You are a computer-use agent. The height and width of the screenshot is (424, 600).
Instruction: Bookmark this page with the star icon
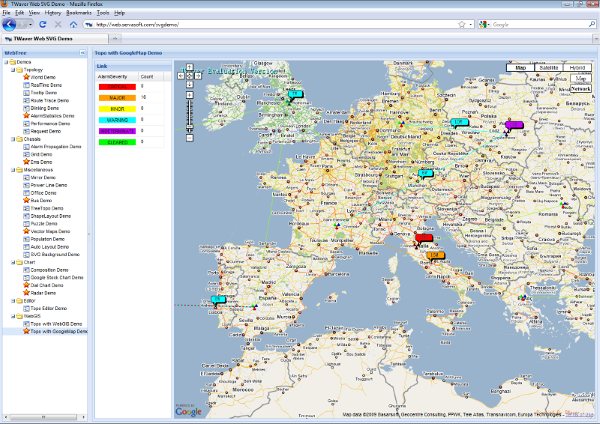click(x=461, y=24)
